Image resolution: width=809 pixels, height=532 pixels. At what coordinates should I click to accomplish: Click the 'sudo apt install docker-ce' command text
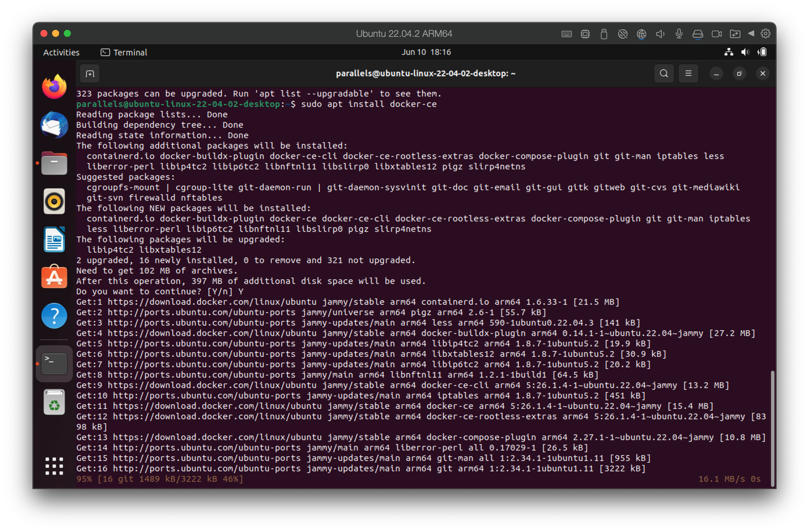(369, 104)
